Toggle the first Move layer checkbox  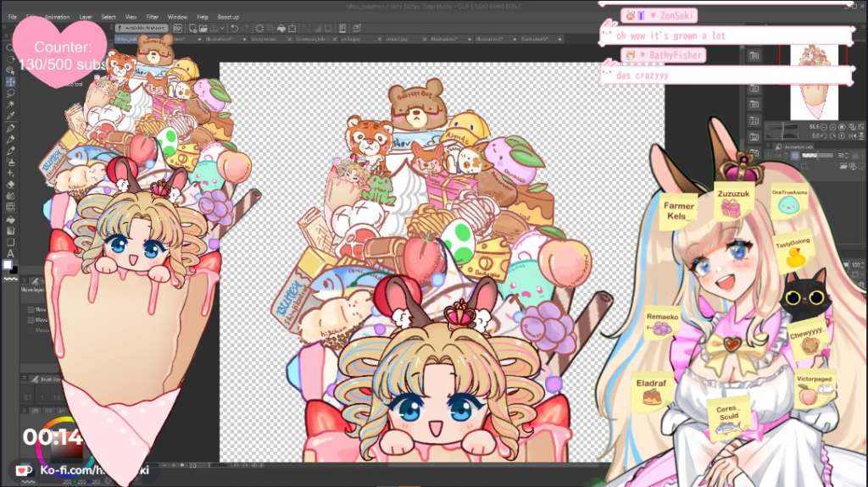(x=31, y=310)
